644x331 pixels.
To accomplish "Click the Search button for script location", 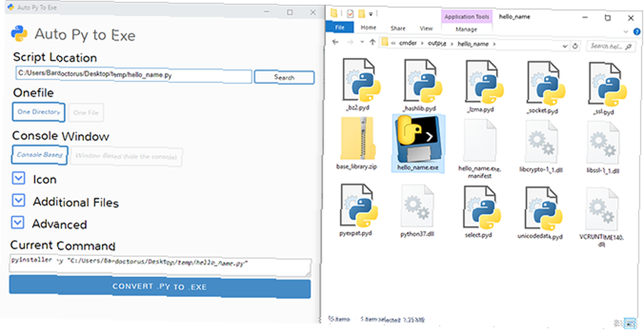I will 284,77.
